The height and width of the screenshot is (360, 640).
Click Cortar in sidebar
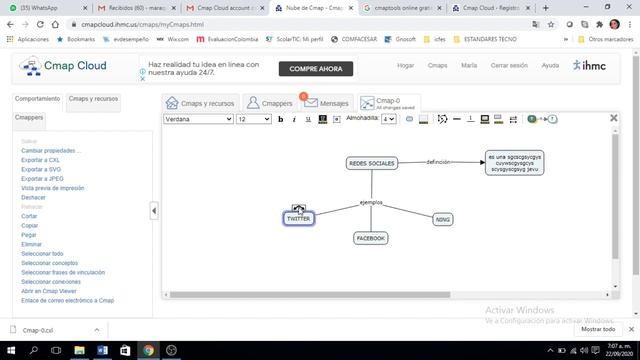[29, 216]
